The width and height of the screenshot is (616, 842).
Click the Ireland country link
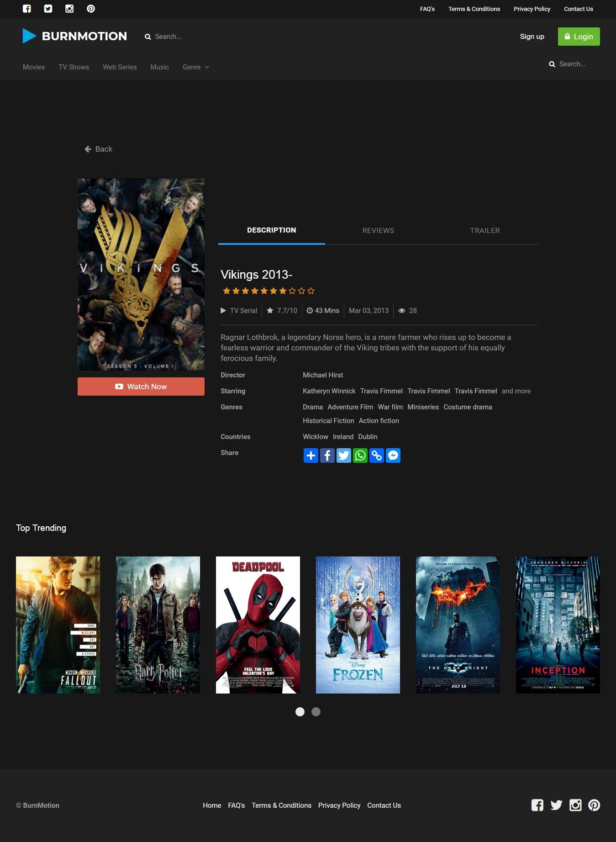[x=343, y=437]
